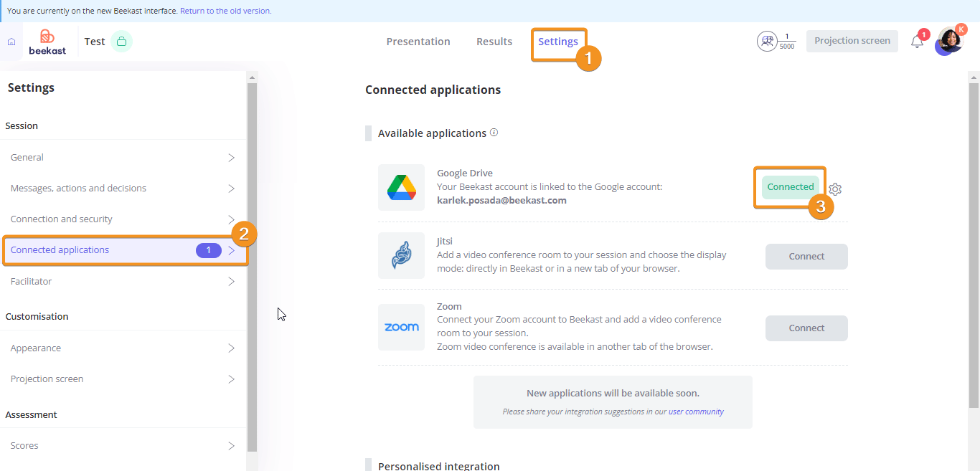Open the notifications bell

point(917,42)
